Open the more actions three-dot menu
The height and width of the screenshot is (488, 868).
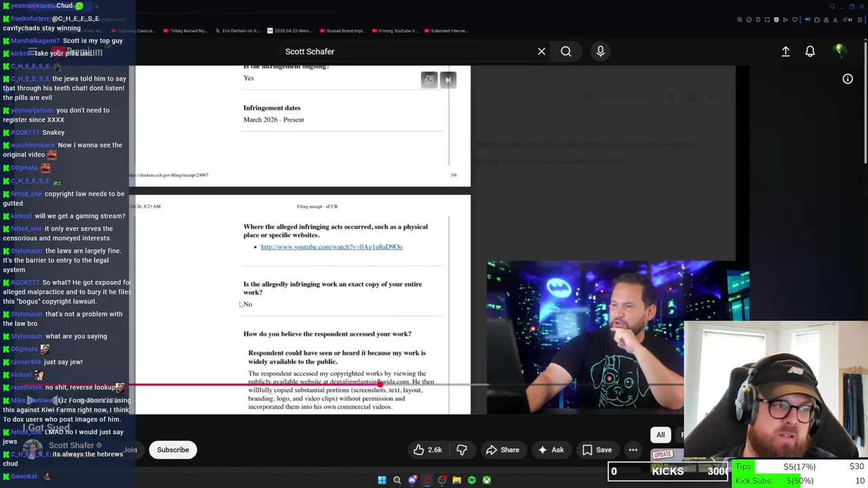click(633, 450)
